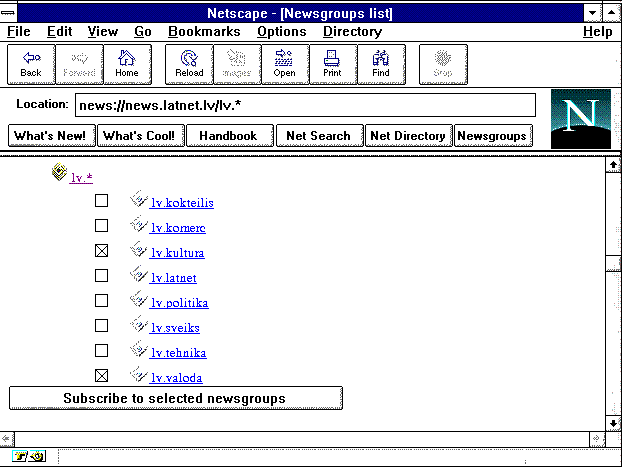Click the mail icon in status bar
This screenshot has width=622, height=467.
(x=37, y=456)
